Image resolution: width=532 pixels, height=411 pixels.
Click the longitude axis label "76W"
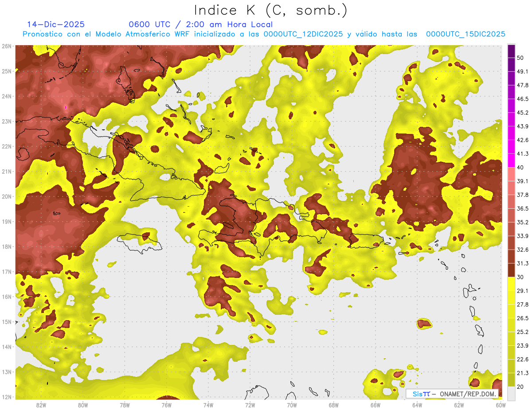coord(166,405)
